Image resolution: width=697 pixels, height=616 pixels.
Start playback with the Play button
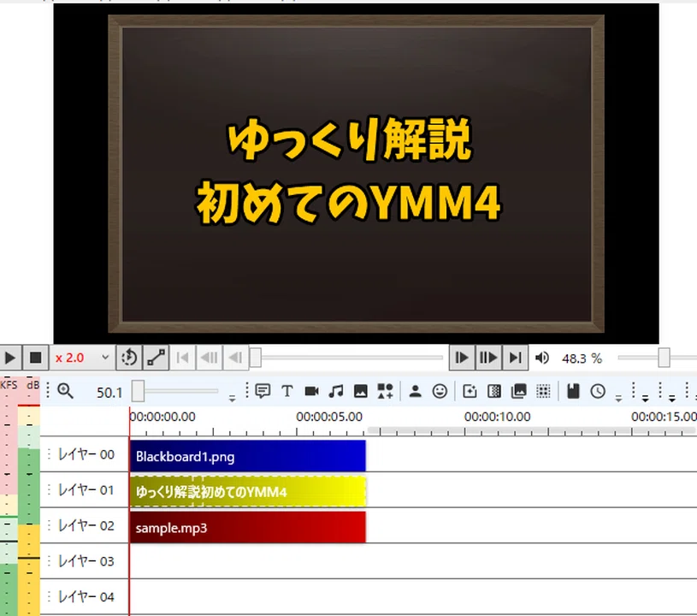pos(9,358)
